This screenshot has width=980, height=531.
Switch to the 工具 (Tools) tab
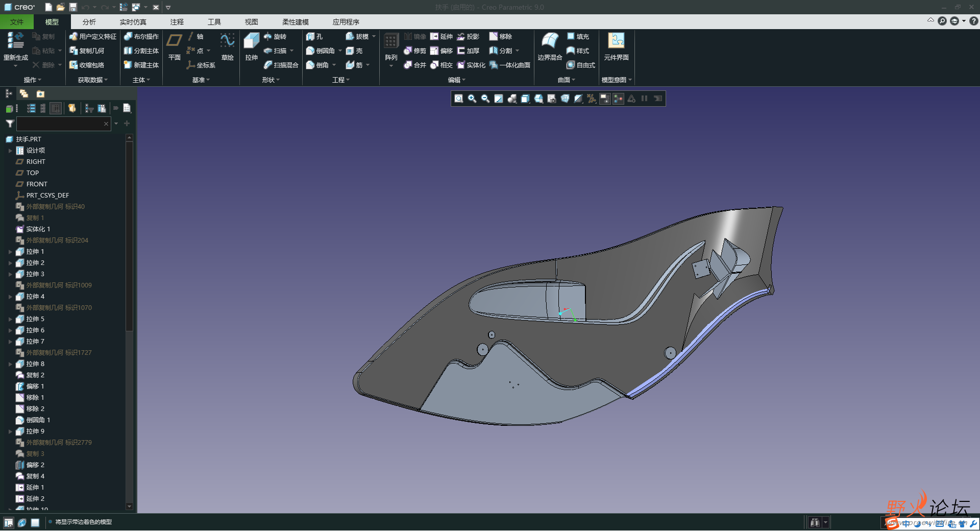(214, 22)
